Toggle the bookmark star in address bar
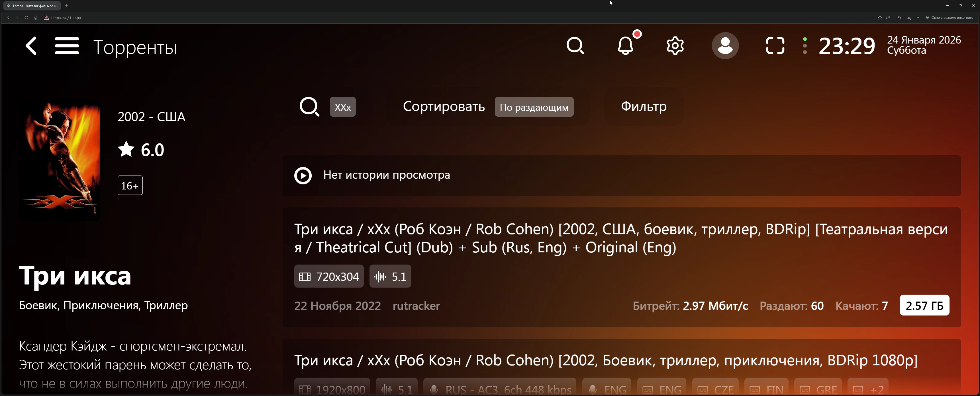The image size is (980, 396). (x=879, y=17)
